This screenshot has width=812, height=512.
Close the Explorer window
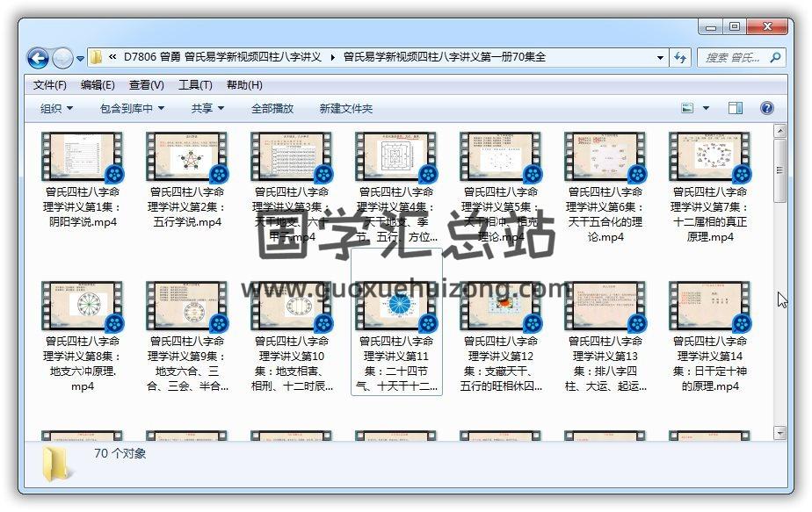tap(767, 27)
